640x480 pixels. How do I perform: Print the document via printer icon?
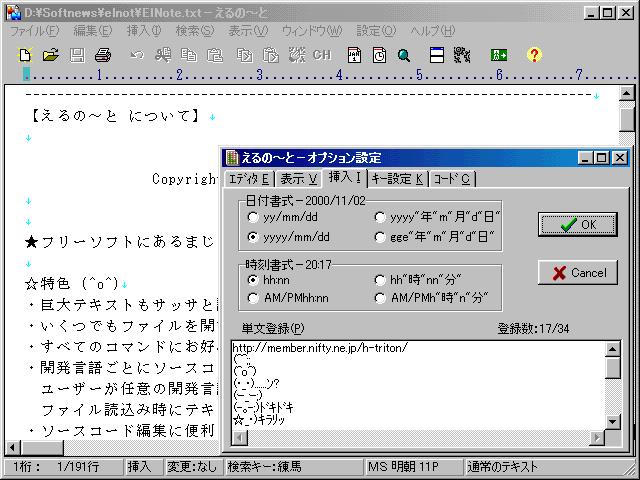coord(103,55)
